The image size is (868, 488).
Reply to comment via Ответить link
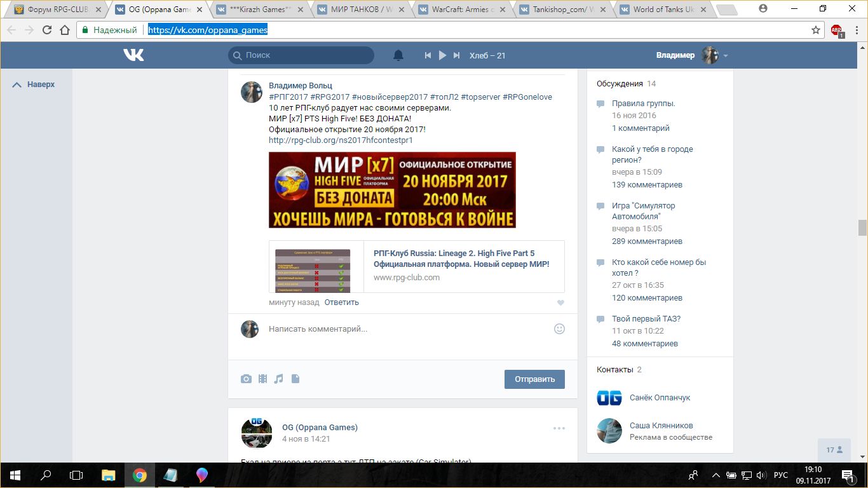[342, 302]
